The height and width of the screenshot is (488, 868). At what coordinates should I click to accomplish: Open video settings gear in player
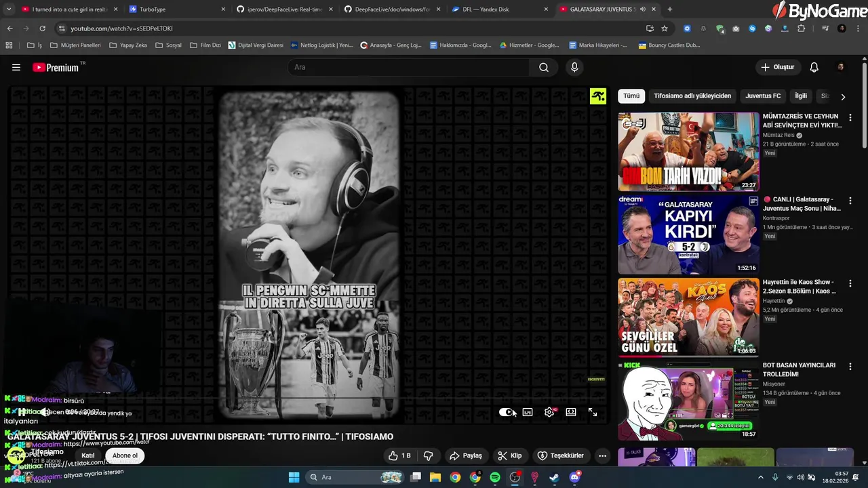click(x=549, y=412)
